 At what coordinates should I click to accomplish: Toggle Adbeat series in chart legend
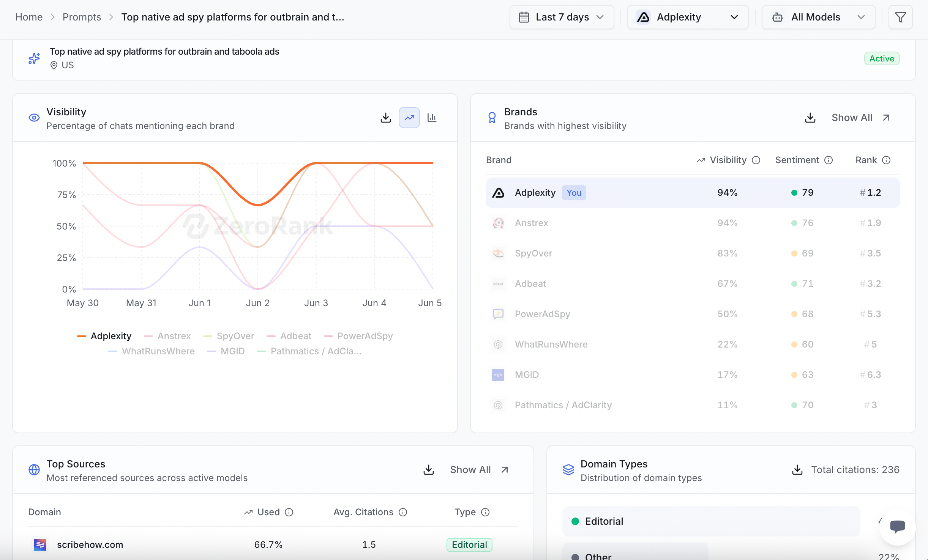click(x=289, y=336)
